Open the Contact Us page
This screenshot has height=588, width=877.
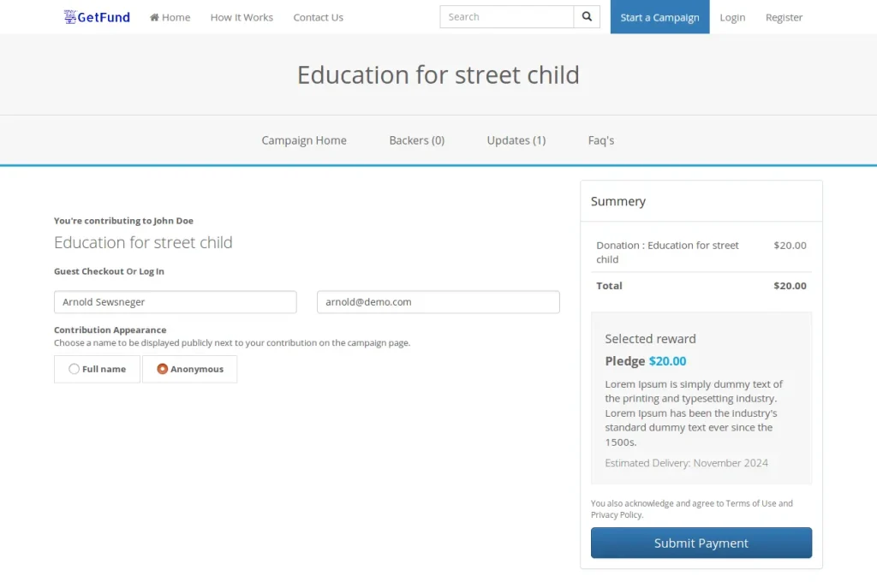point(319,17)
